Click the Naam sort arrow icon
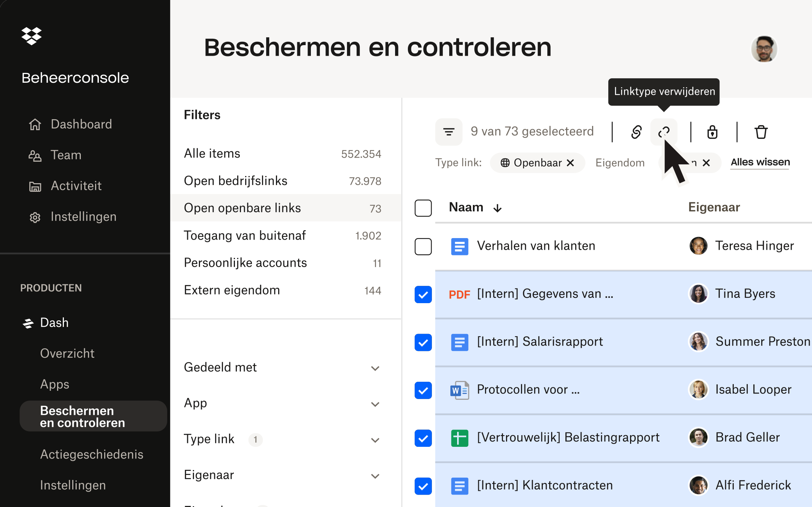This screenshot has width=812, height=507. tap(498, 208)
